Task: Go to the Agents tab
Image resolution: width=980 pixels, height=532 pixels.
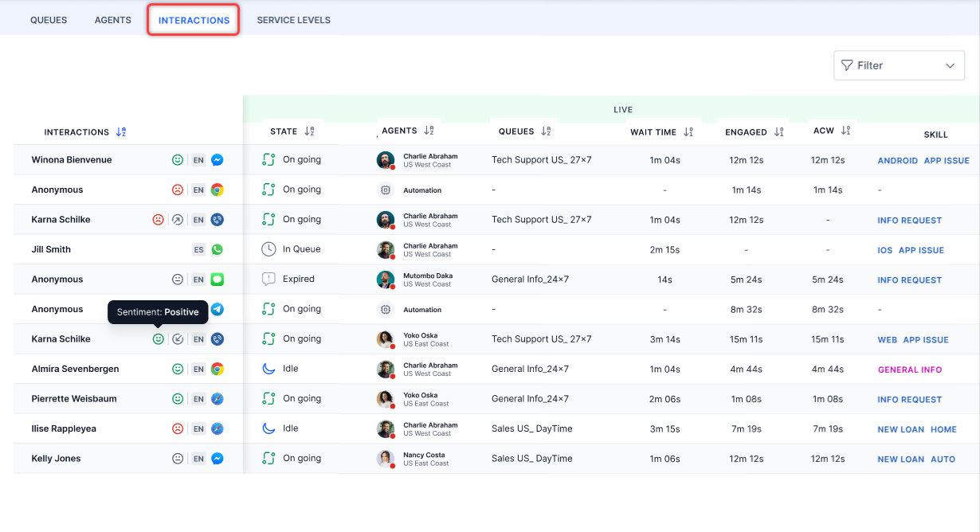Action: pyautogui.click(x=112, y=20)
